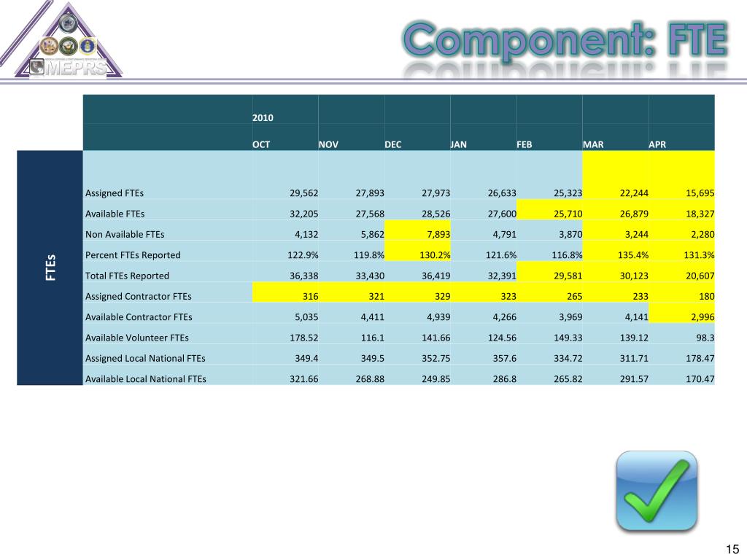This screenshot has width=747, height=560.
Task: Select the 'Available Contractor FTEs' row label
Action: tap(139, 316)
